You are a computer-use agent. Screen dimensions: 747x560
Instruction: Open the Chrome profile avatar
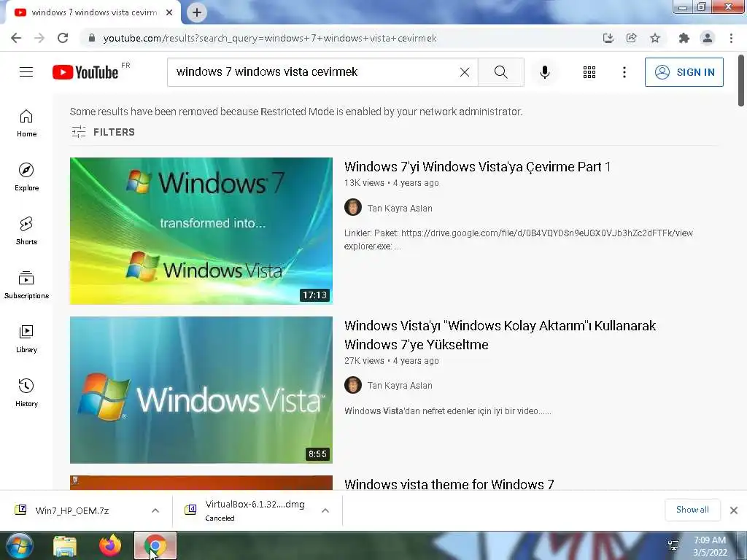(708, 38)
